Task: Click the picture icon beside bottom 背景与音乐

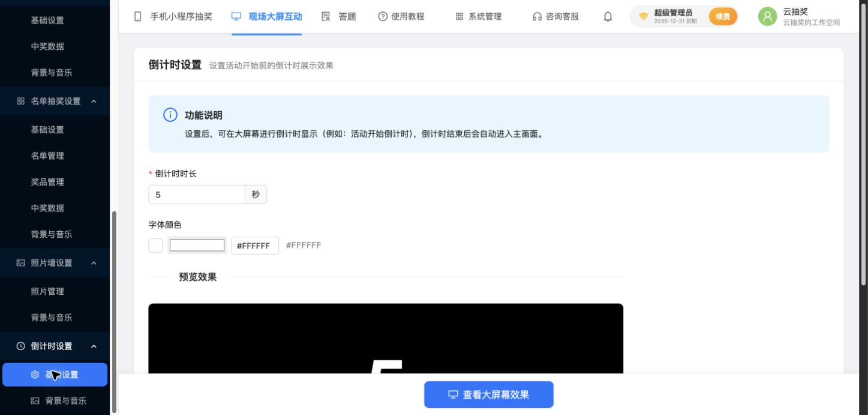Action: 35,401
